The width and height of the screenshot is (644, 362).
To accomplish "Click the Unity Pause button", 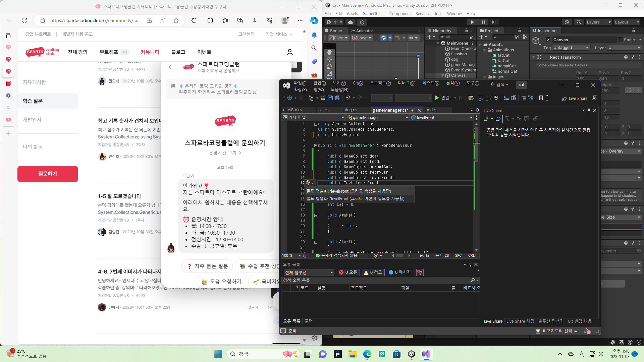I will point(483,22).
